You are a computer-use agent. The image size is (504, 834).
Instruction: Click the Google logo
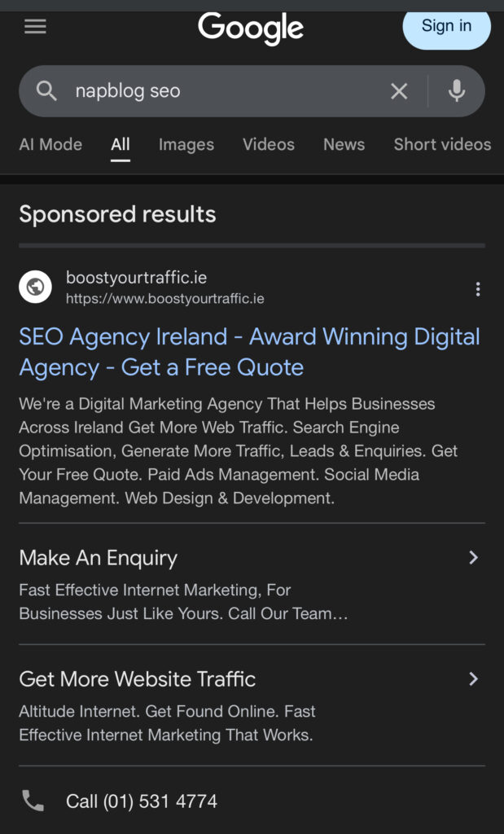pyautogui.click(x=251, y=29)
